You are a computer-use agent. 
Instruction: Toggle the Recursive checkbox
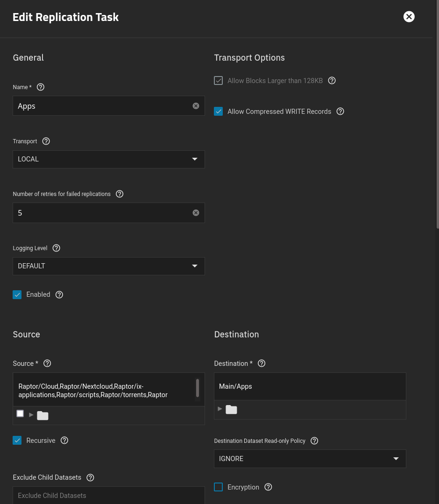17,441
